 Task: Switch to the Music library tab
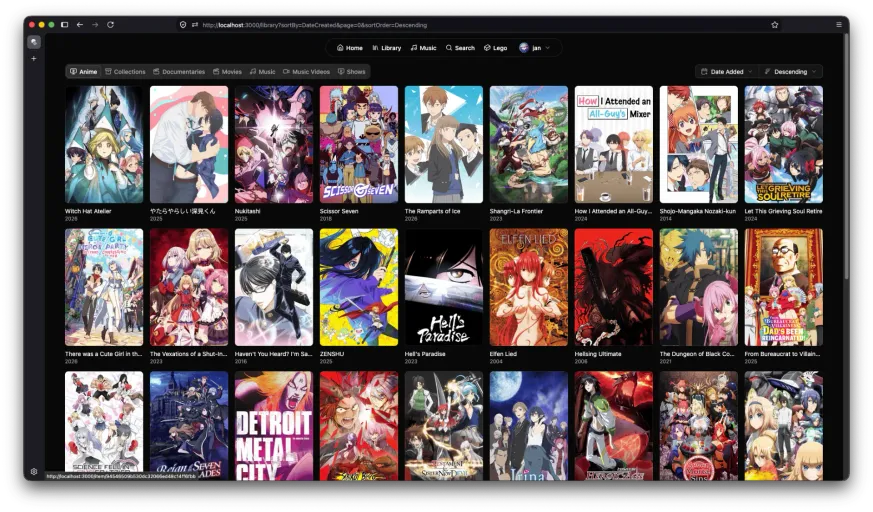pos(262,72)
